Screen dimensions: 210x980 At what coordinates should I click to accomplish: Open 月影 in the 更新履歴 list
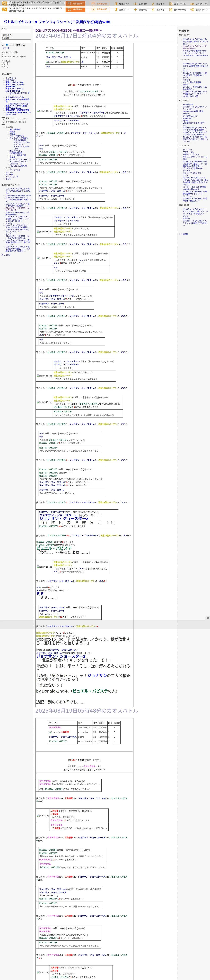[x=185, y=159]
